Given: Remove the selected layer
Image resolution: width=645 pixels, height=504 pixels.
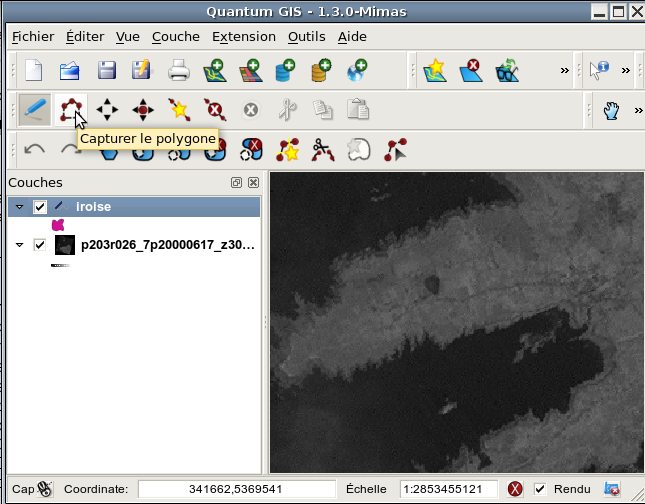Looking at the screenshot, I should coord(471,70).
